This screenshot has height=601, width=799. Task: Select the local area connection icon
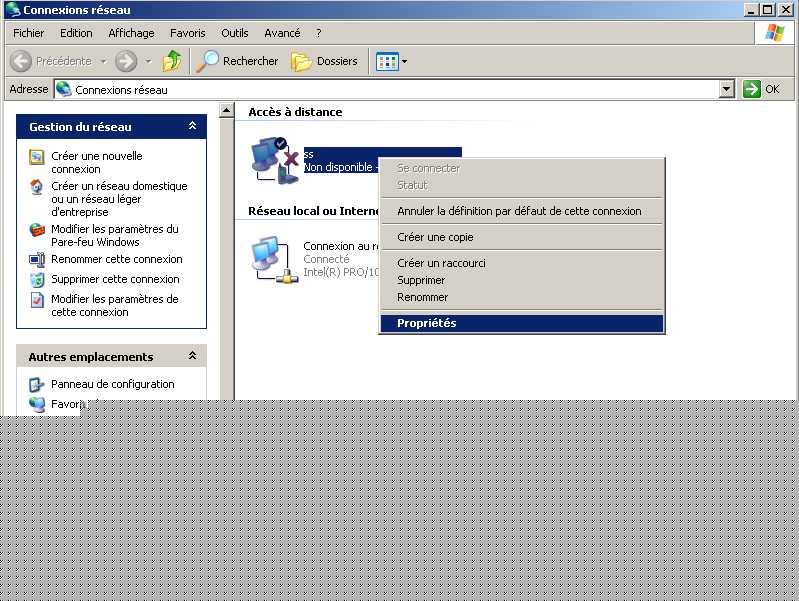point(271,258)
